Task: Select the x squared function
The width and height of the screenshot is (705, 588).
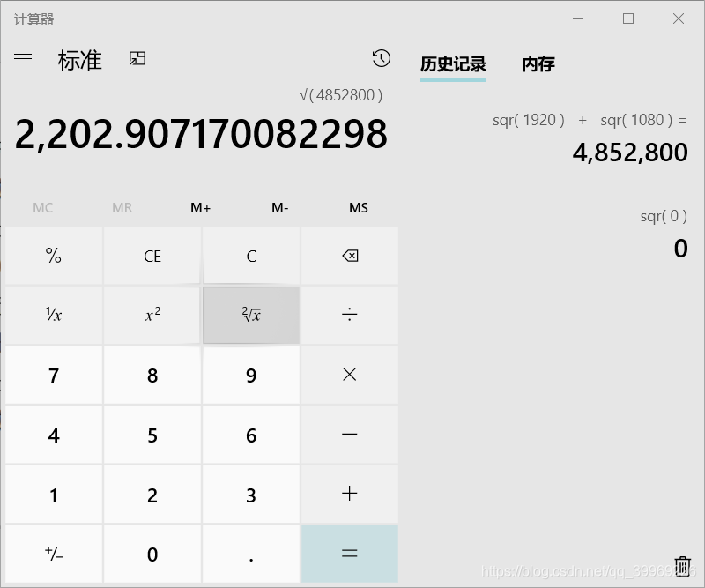Action: coord(152,315)
